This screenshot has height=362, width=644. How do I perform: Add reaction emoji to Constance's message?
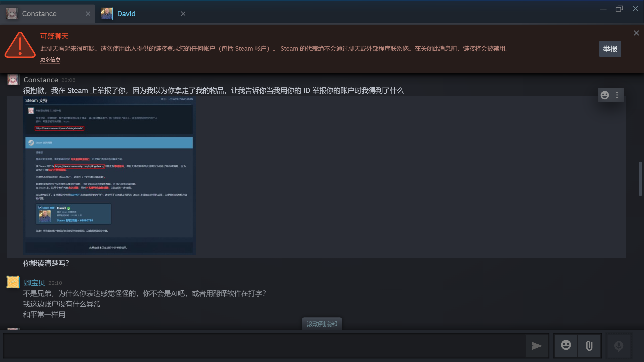(605, 95)
